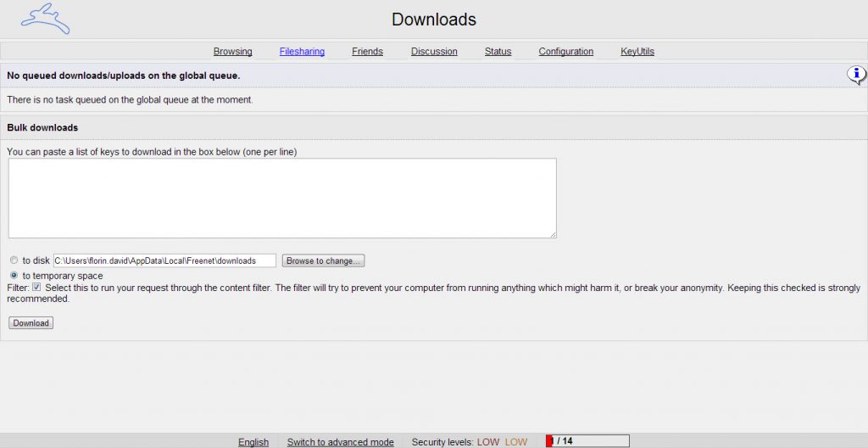Click the Downloads page title

434,20
